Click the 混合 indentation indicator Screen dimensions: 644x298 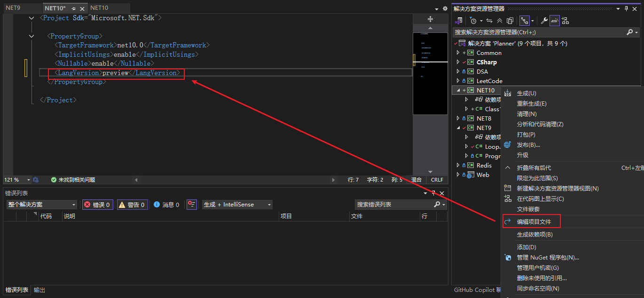pos(416,180)
